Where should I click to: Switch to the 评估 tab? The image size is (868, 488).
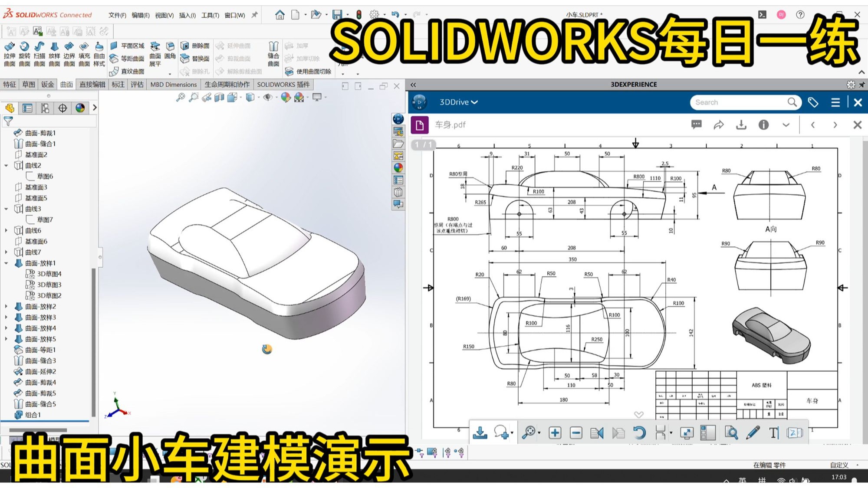click(137, 85)
